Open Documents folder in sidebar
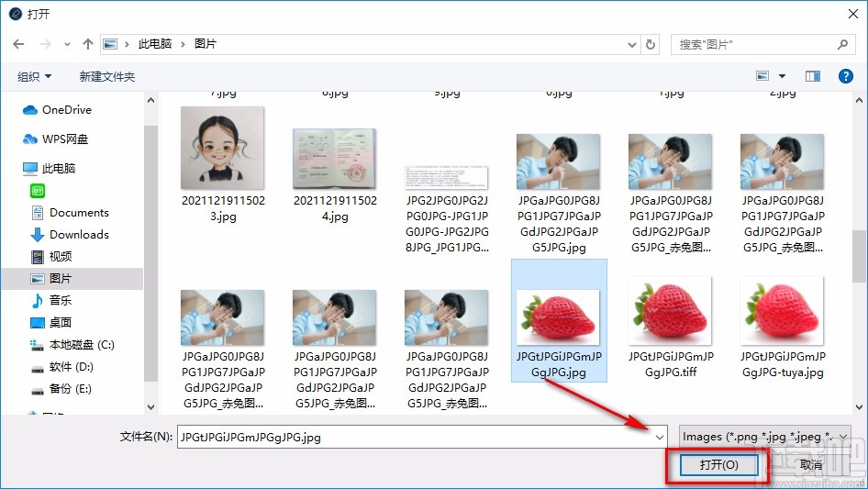Viewport: 868px width, 489px height. 71,213
